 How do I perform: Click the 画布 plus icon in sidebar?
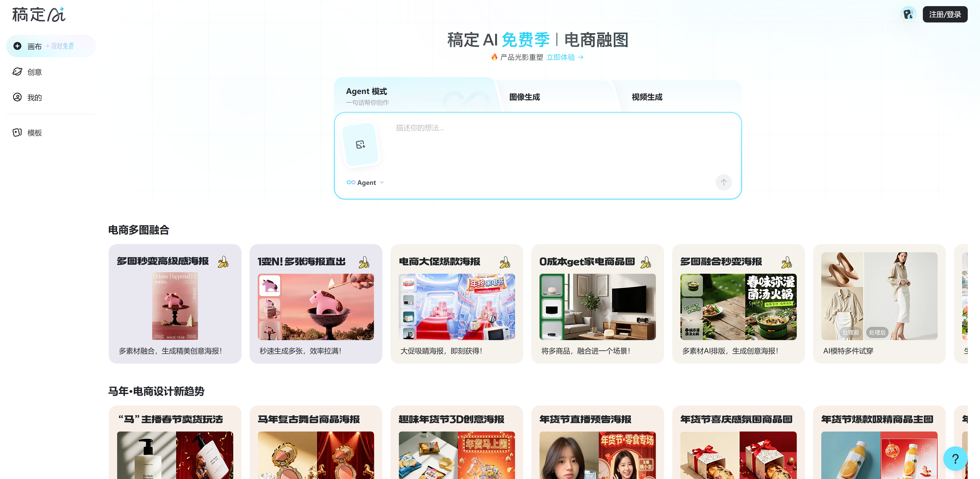(x=18, y=46)
